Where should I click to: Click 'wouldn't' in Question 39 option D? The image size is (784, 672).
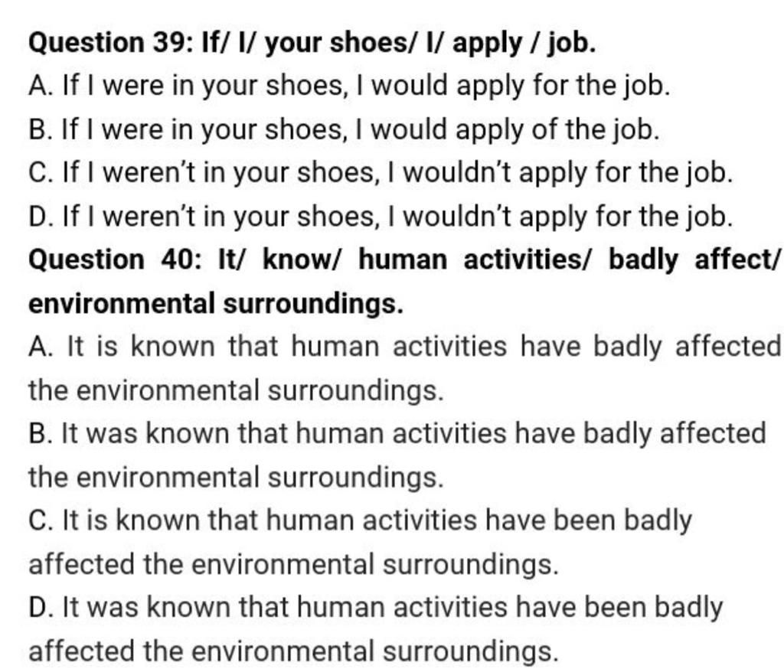point(458,217)
